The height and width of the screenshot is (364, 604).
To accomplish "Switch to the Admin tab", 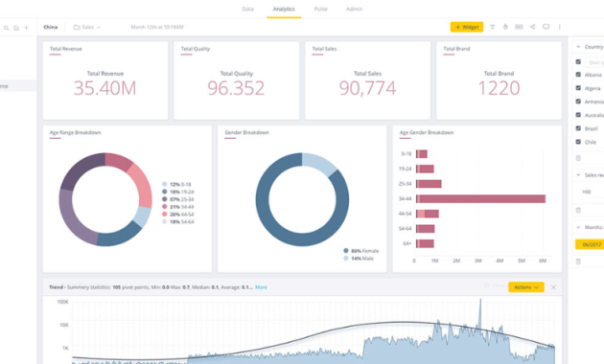I will pyautogui.click(x=354, y=9).
